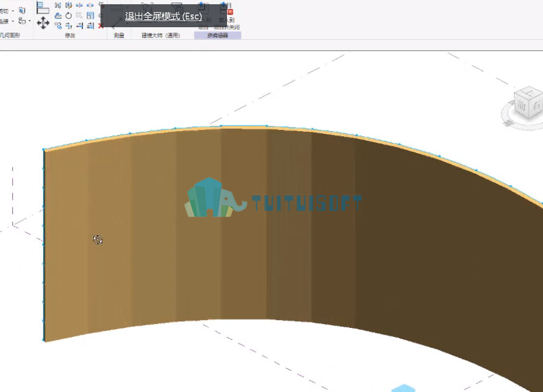This screenshot has height=392, width=543.
Task: Select Trim/Extend Multiple Elements tool
Action: tap(90, 25)
